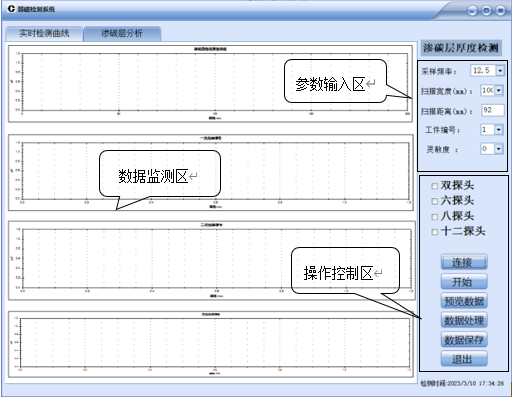Minimize the window with the round button
The image size is (512, 397).
coord(472,11)
